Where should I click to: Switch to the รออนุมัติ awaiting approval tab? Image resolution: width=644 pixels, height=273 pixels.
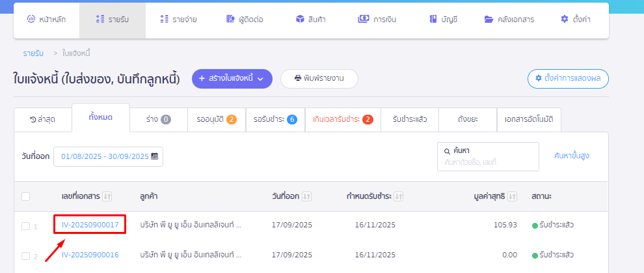coord(217,120)
